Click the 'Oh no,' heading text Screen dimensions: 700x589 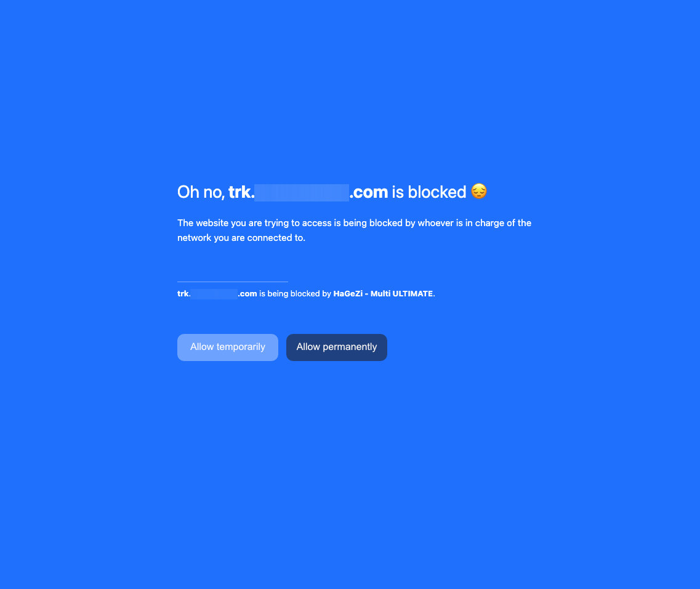pyautogui.click(x=201, y=192)
